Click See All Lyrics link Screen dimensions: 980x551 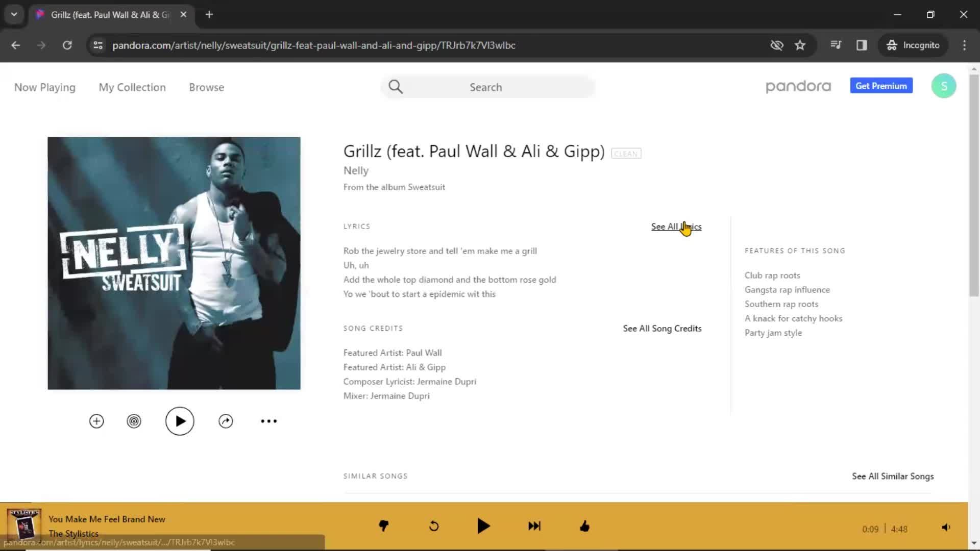coord(675,226)
